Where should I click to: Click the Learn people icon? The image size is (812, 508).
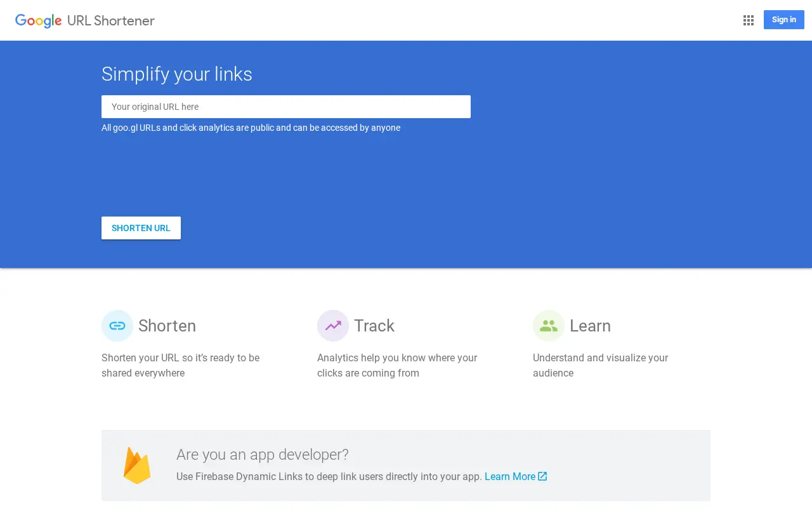coord(549,326)
